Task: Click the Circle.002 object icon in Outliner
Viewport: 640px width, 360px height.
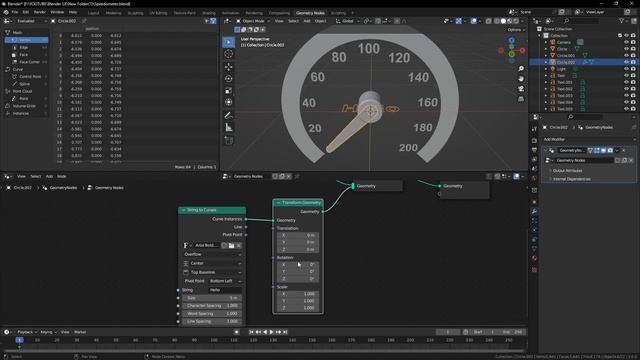Action: (x=553, y=62)
